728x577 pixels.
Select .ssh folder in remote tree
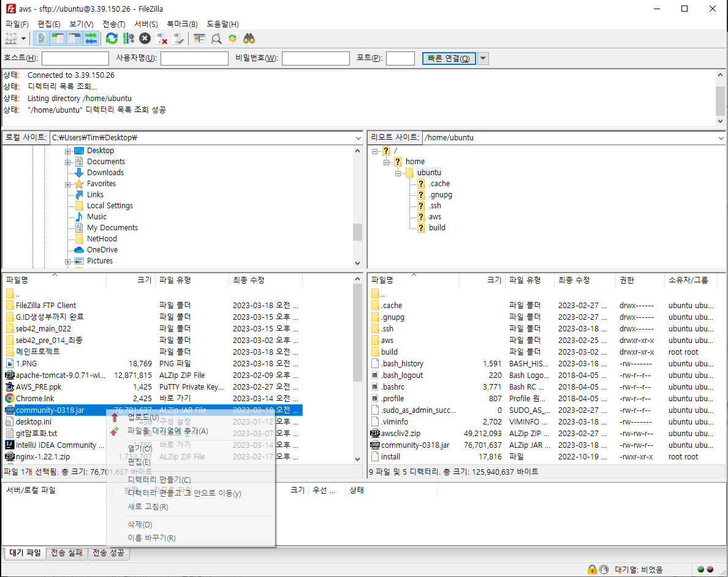point(435,206)
